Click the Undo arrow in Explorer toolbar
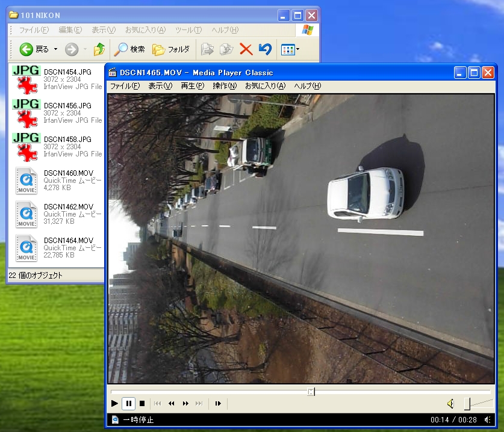504x432 pixels. (x=265, y=49)
